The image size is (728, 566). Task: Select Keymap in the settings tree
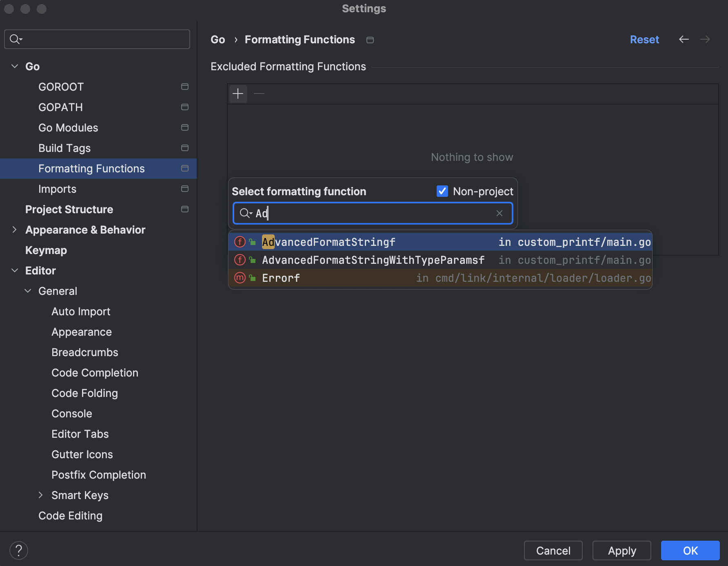tap(46, 250)
